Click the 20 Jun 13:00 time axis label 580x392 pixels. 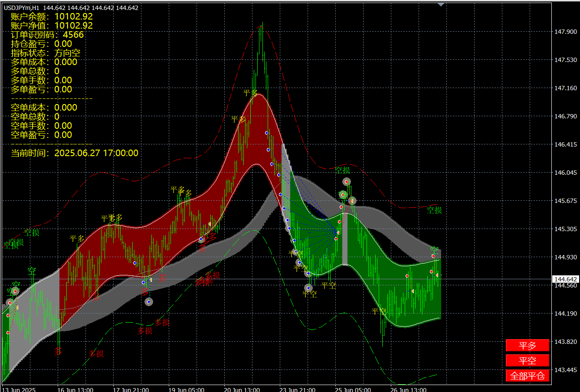pyautogui.click(x=242, y=389)
